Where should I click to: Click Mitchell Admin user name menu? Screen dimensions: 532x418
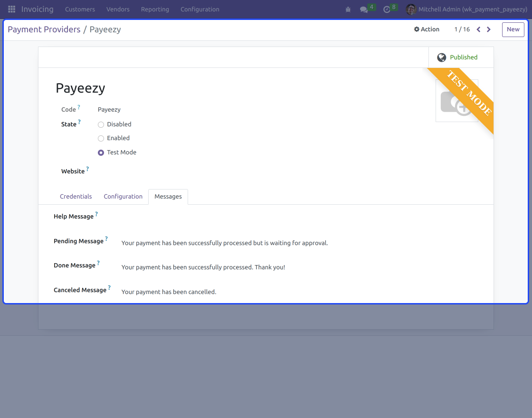tap(473, 9)
